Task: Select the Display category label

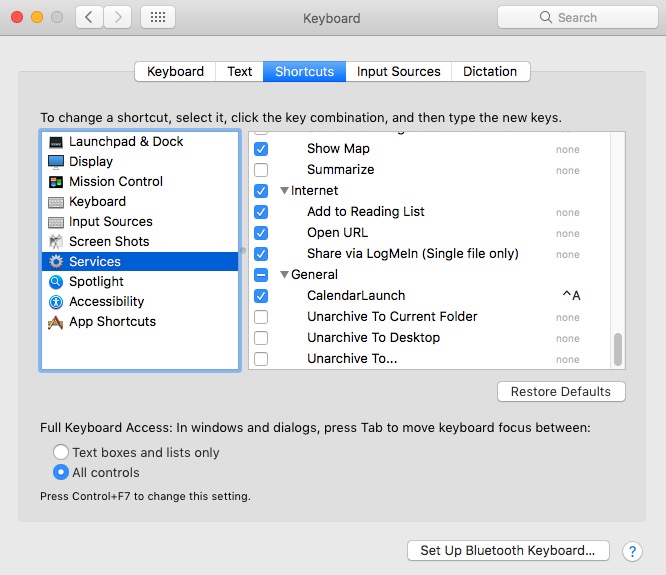Action: click(x=91, y=162)
